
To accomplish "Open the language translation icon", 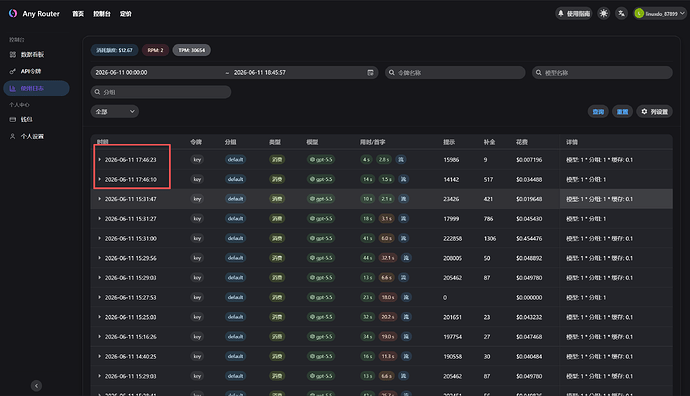I will [621, 14].
